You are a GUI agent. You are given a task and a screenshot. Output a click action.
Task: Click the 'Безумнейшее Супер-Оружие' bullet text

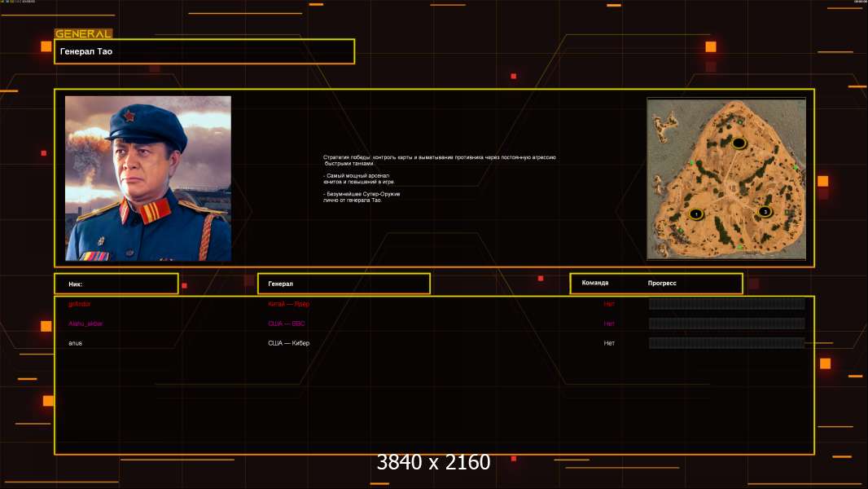click(x=362, y=197)
